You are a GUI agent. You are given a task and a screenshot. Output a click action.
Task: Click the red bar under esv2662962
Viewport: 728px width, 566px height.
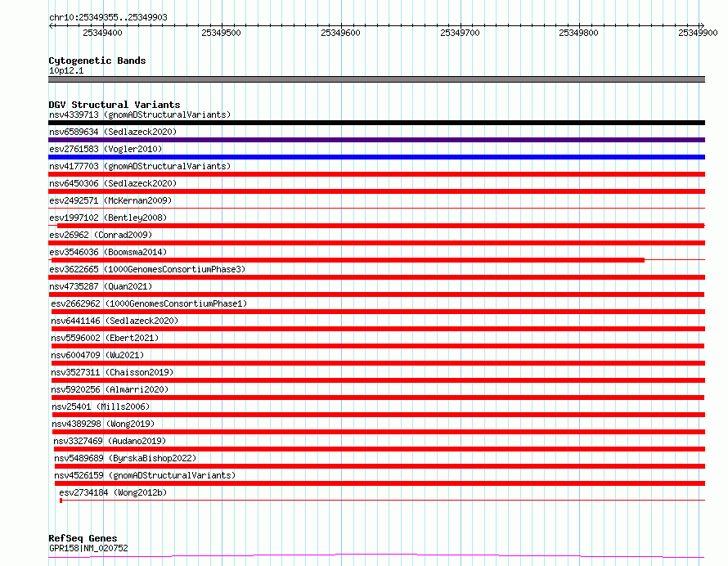click(378, 312)
